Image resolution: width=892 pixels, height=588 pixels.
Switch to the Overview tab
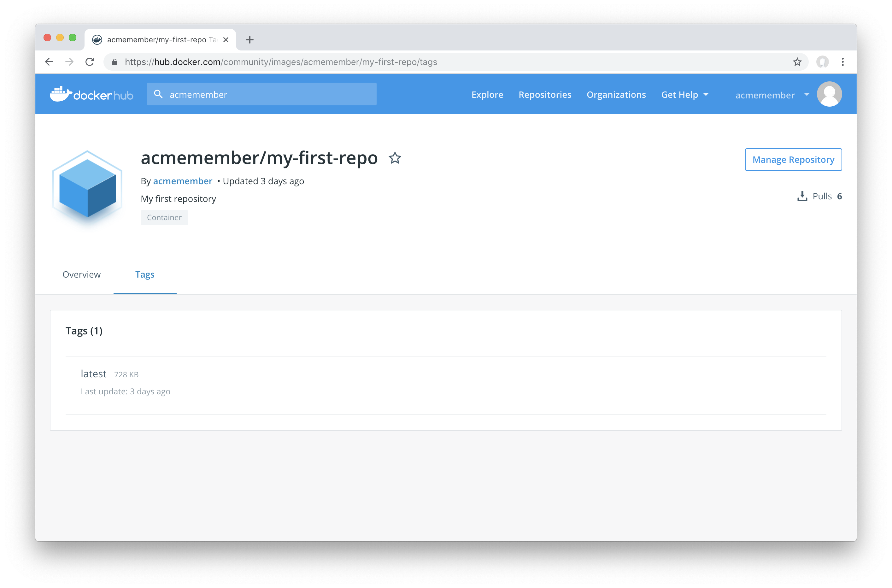click(x=81, y=274)
